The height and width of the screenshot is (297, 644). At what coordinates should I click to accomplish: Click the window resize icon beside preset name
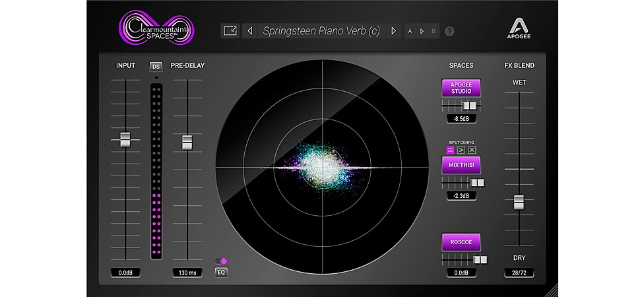[230, 31]
